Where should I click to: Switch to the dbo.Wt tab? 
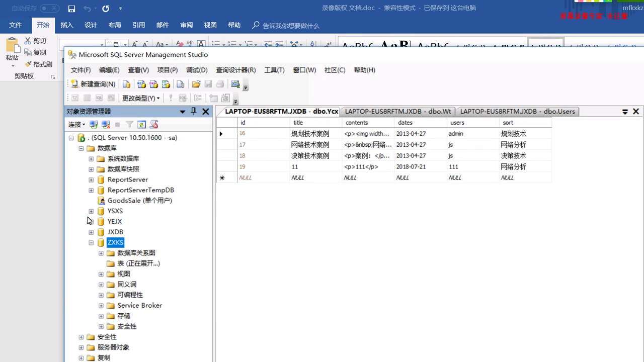[398, 111]
